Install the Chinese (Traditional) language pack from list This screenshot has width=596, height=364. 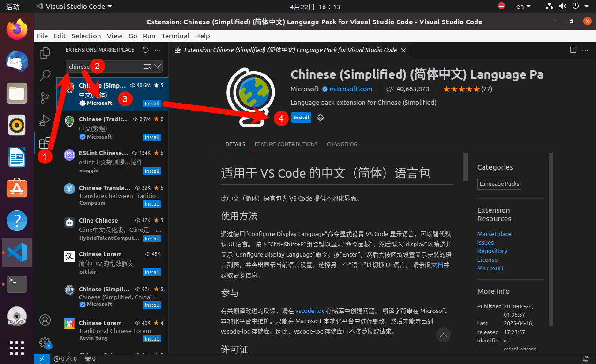[152, 137]
